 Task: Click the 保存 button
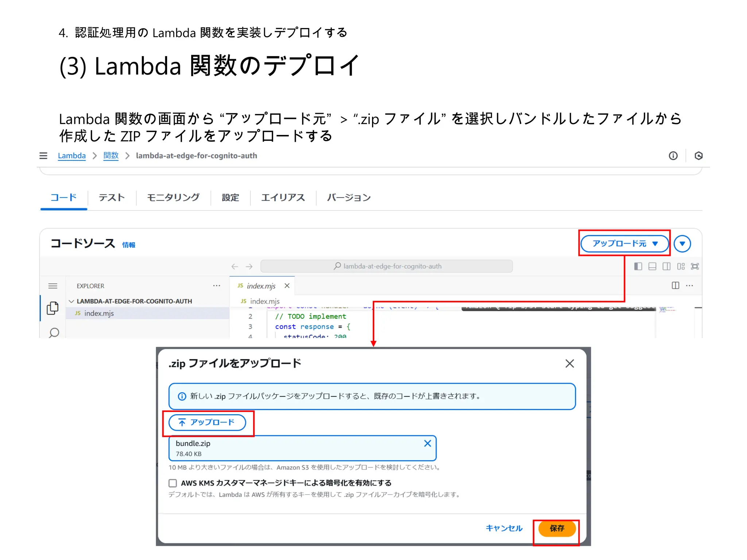(x=557, y=528)
